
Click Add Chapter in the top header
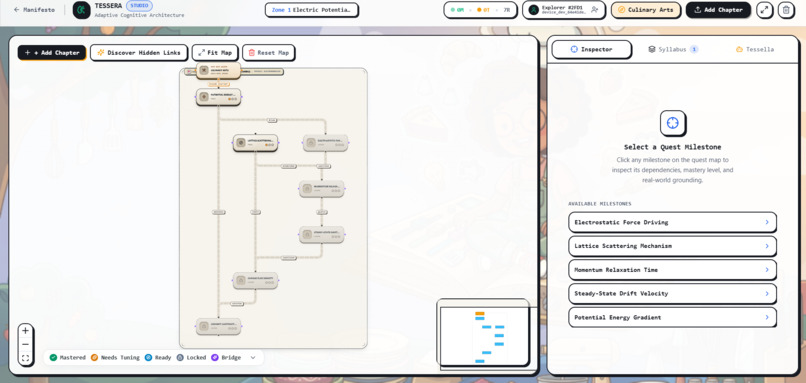[x=718, y=10]
